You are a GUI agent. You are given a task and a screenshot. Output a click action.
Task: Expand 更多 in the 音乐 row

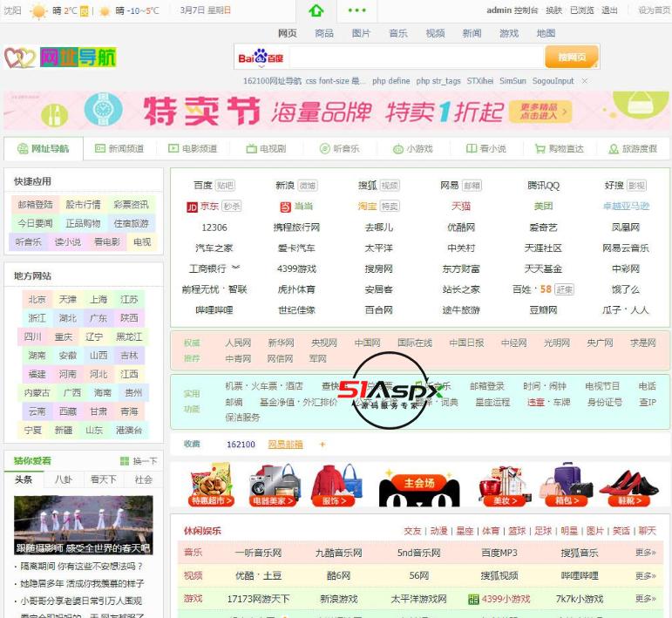click(646, 553)
